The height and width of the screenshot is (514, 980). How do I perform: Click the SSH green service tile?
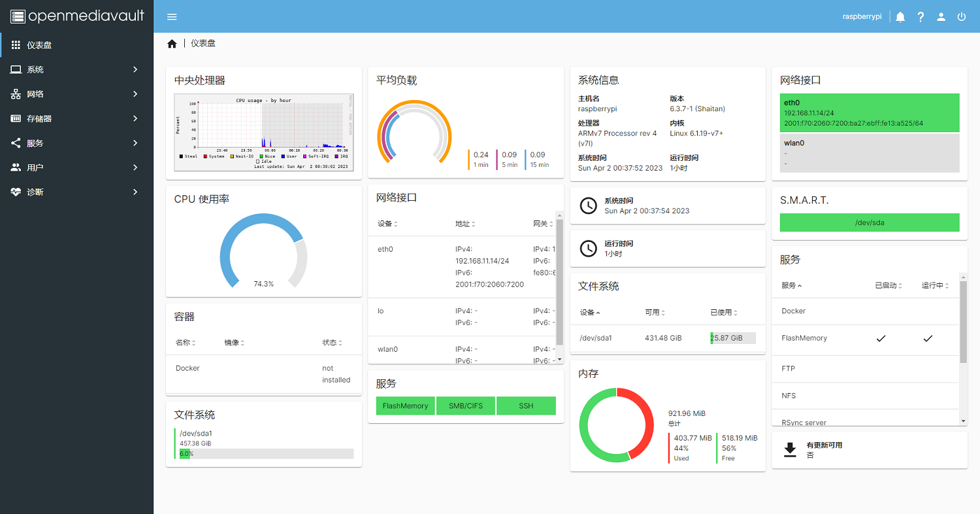point(526,406)
